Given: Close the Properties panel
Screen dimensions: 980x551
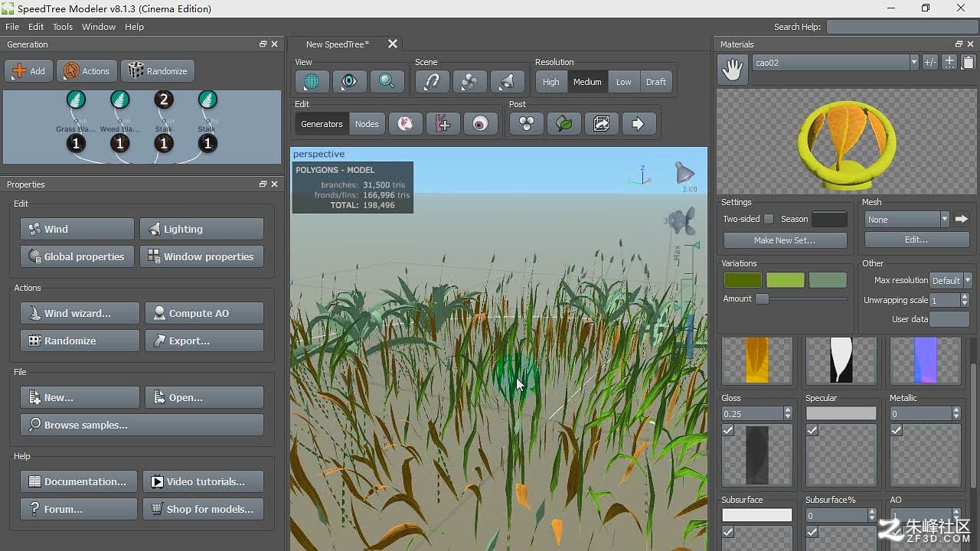Looking at the screenshot, I should (274, 184).
